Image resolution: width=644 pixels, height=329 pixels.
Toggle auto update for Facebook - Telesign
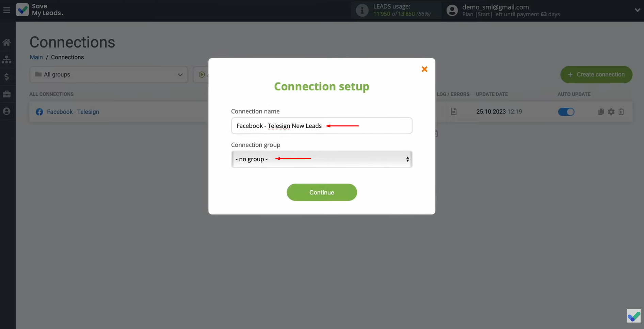click(x=566, y=112)
